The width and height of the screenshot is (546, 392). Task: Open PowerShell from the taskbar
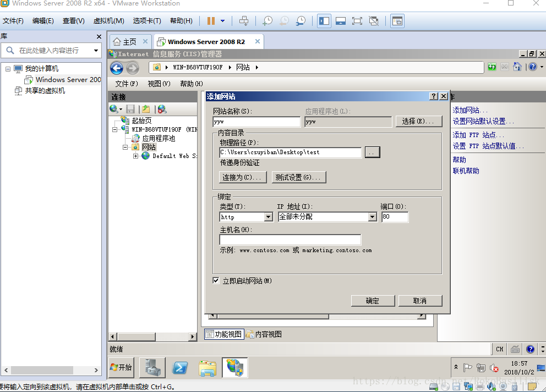point(180,367)
